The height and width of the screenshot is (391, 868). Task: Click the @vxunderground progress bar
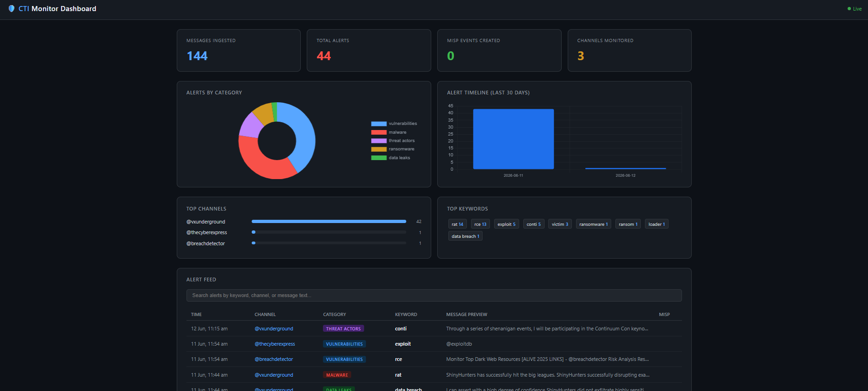(329, 222)
